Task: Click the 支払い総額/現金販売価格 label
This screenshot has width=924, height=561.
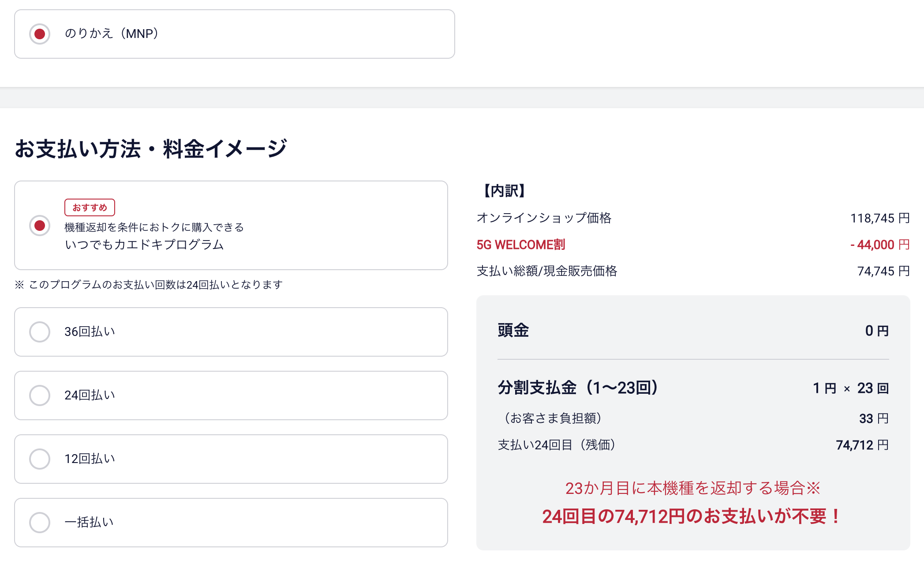Action: [546, 271]
